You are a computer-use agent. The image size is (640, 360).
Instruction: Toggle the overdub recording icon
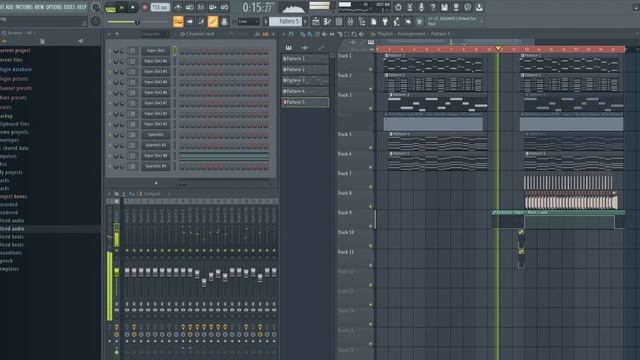[x=213, y=7]
